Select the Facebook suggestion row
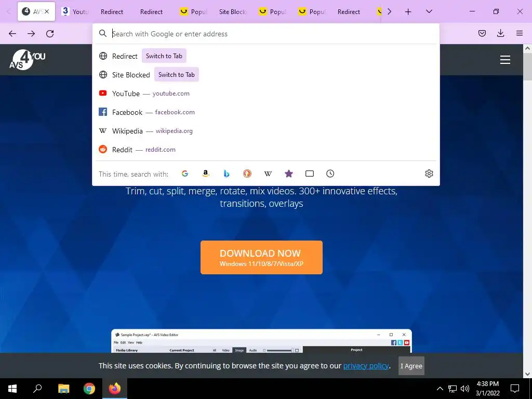Screen dimensions: 532x399 tap(266, 112)
